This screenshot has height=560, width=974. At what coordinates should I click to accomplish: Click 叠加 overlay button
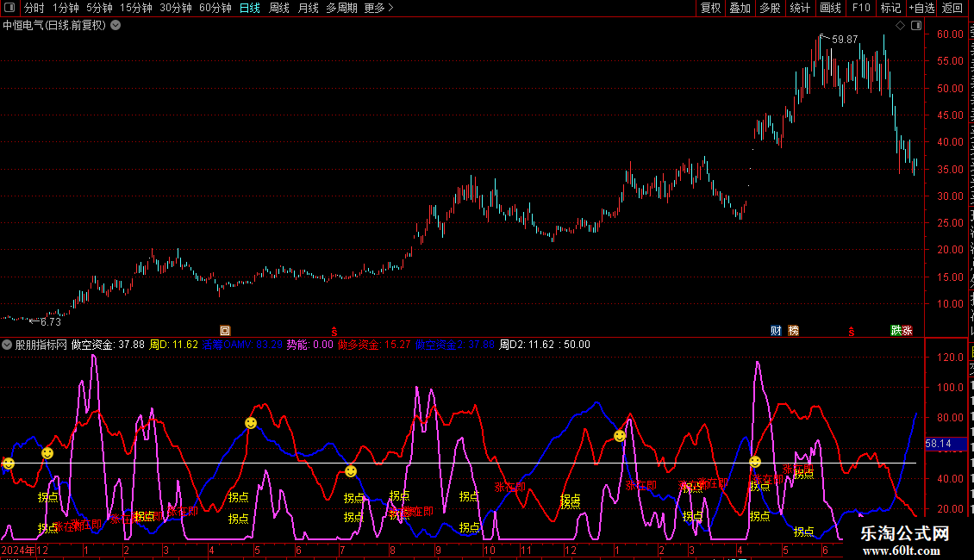pos(740,8)
